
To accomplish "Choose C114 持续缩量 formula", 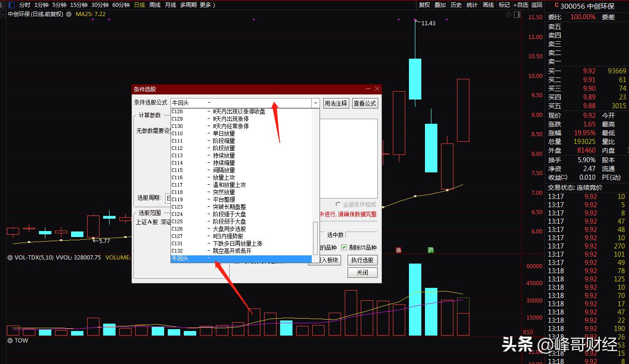I will coord(241,163).
